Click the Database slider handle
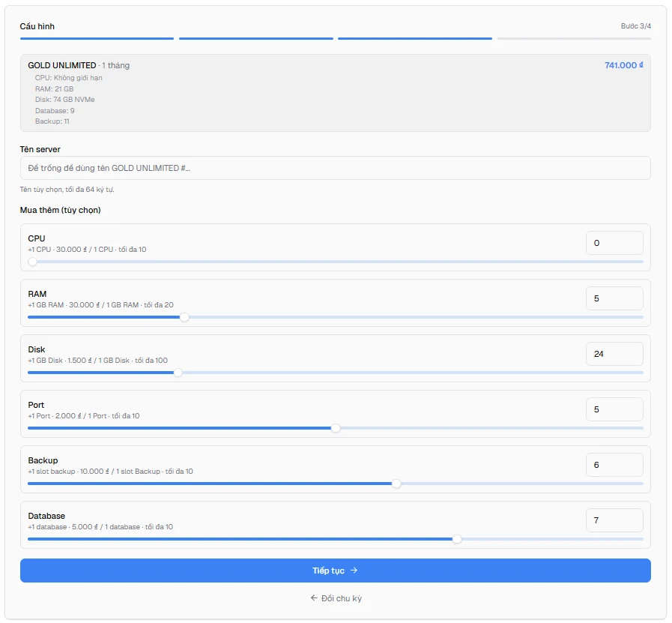 tap(457, 539)
